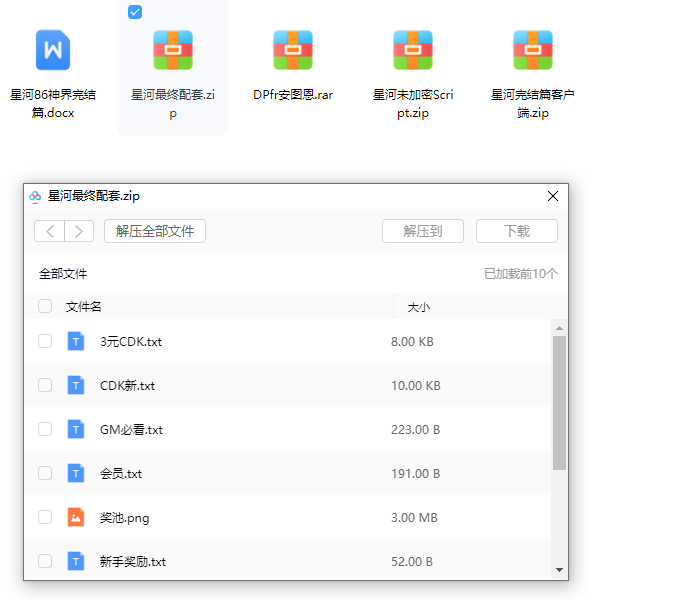Click the scrollbar down arrow in file list
699x600 pixels.
[559, 570]
